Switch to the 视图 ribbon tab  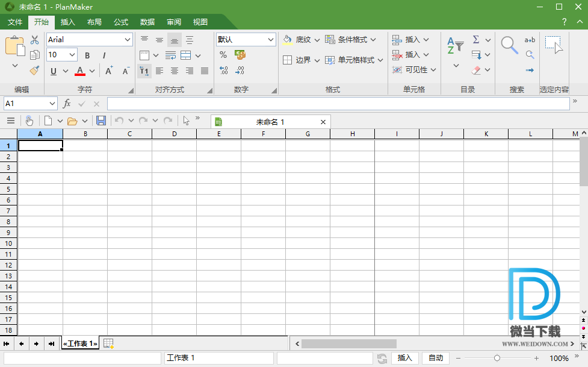[200, 22]
